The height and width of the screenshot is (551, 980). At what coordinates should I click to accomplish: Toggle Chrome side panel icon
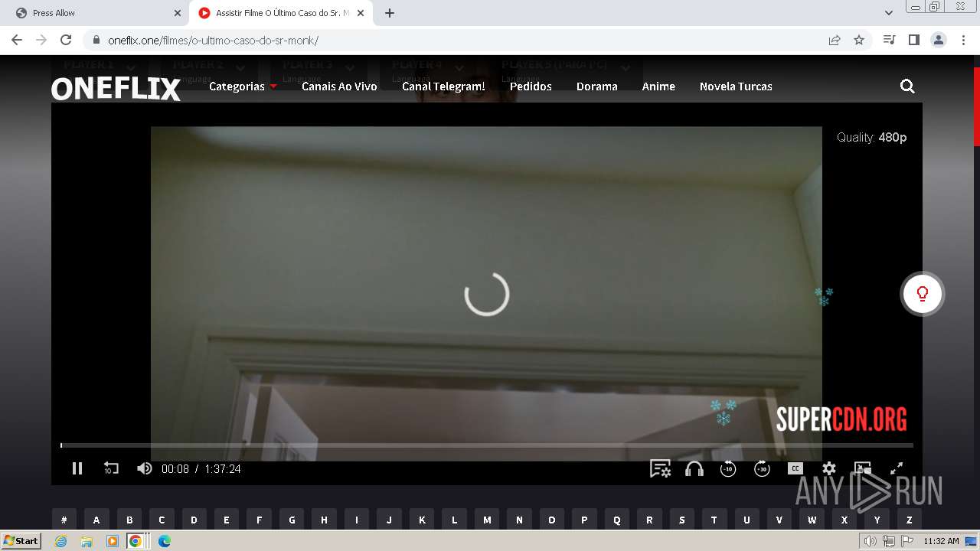913,40
